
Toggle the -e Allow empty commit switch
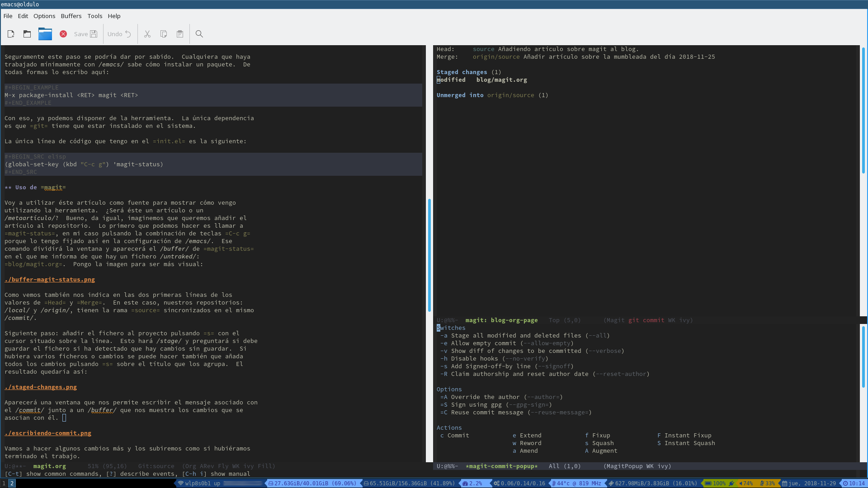(507, 343)
